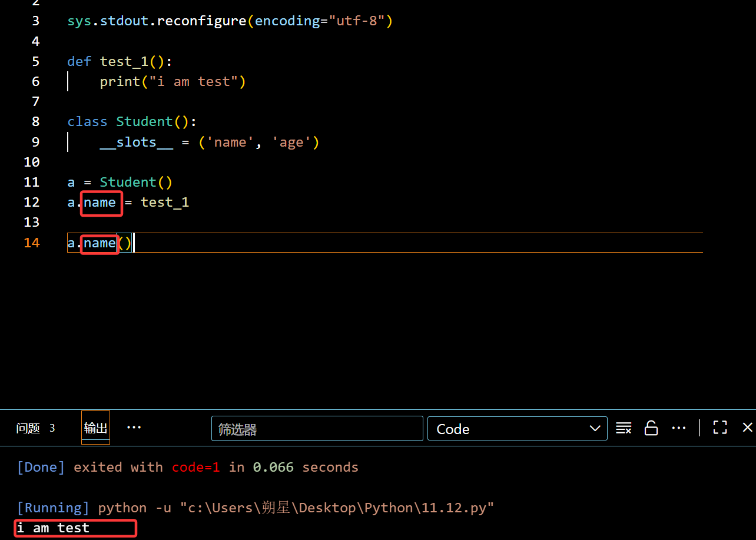This screenshot has height=540, width=756.
Task: Toggle output auto-scroll lock icon
Action: [651, 428]
